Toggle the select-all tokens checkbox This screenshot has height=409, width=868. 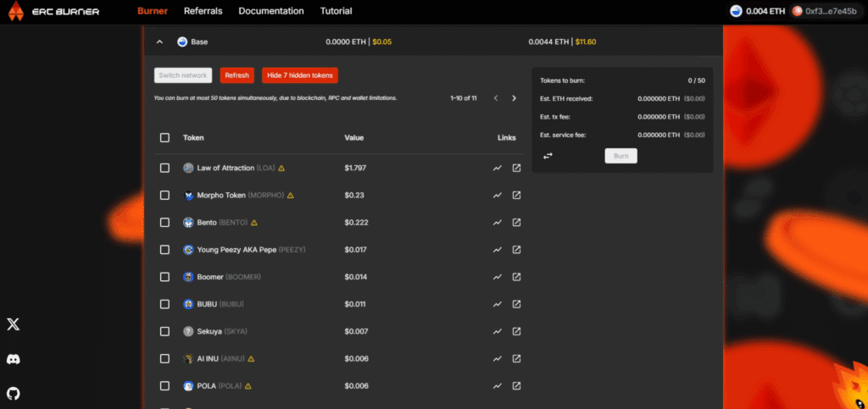pyautogui.click(x=164, y=138)
